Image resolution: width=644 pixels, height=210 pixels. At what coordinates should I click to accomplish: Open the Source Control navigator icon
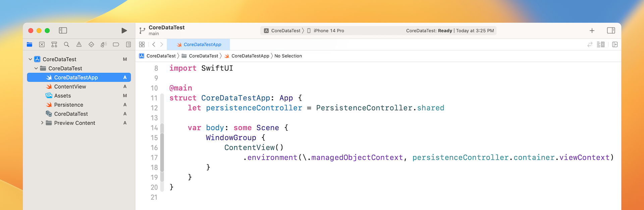[42, 44]
